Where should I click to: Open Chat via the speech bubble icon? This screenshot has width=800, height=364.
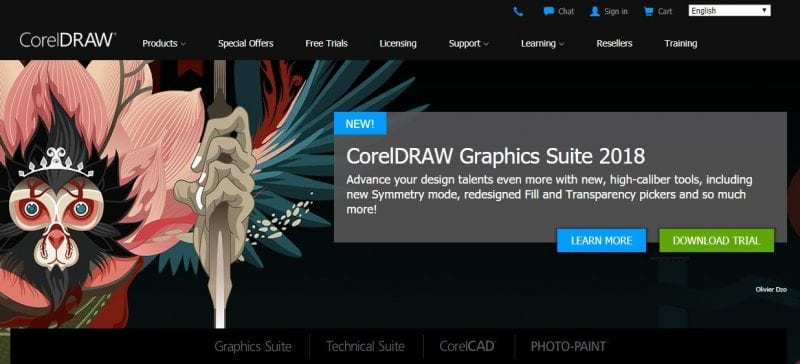[x=548, y=11]
